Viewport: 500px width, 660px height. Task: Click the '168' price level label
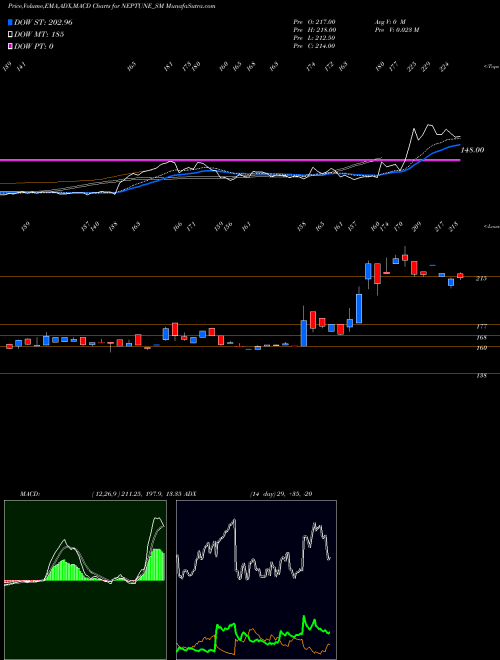pyautogui.click(x=481, y=338)
